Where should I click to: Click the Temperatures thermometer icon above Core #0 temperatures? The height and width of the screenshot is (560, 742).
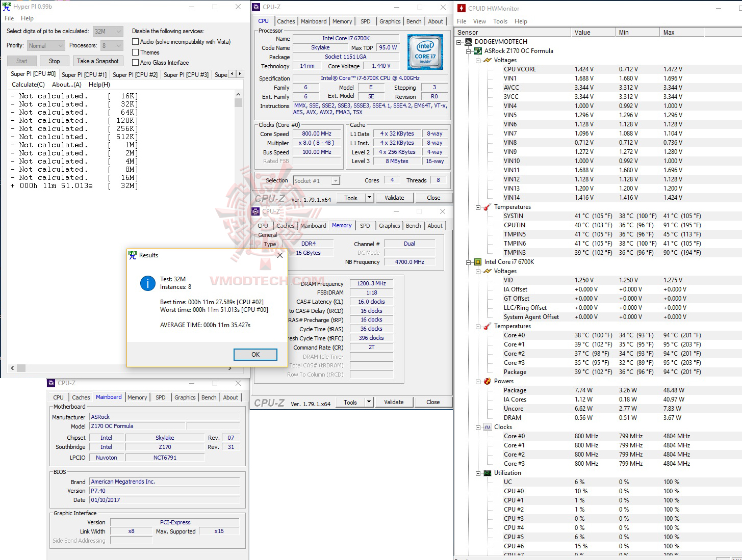point(488,326)
